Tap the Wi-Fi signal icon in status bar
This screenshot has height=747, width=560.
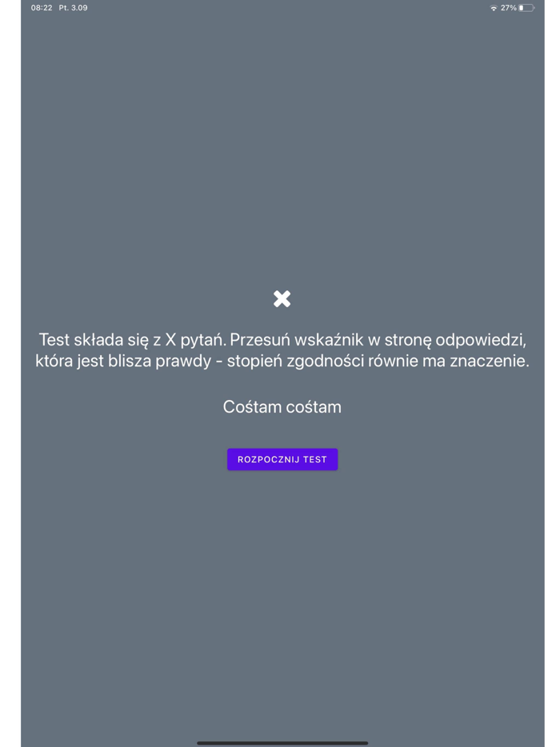click(x=494, y=8)
